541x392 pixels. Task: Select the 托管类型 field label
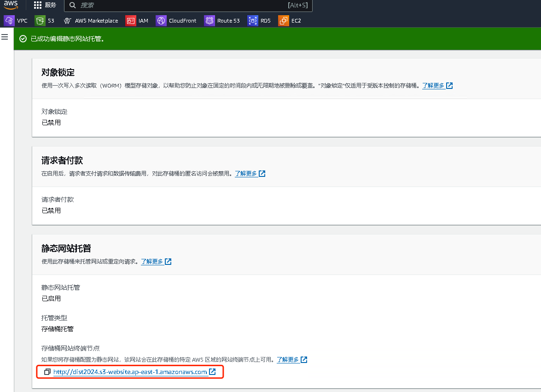[x=54, y=318]
